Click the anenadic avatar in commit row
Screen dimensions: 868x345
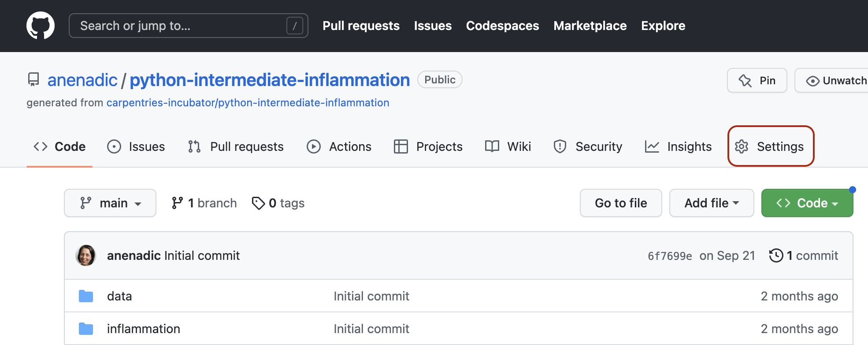[x=86, y=255]
